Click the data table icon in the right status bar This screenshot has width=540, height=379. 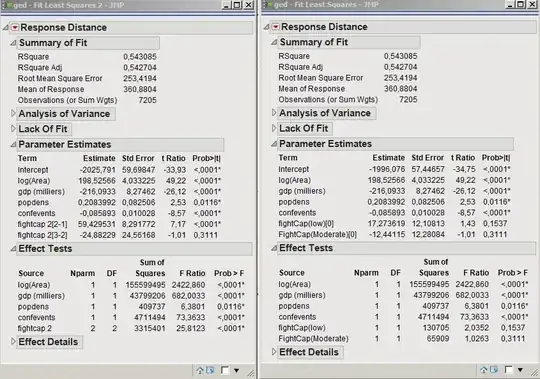[x=494, y=370]
